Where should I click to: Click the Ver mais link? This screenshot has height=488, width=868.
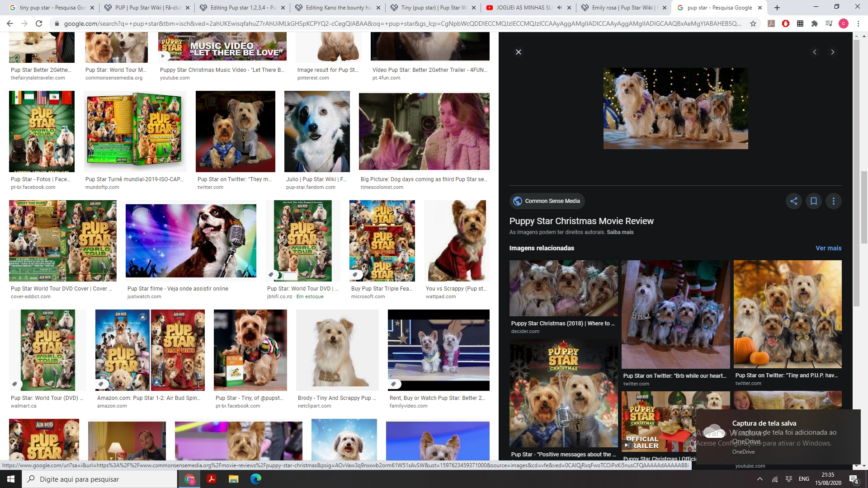(828, 248)
